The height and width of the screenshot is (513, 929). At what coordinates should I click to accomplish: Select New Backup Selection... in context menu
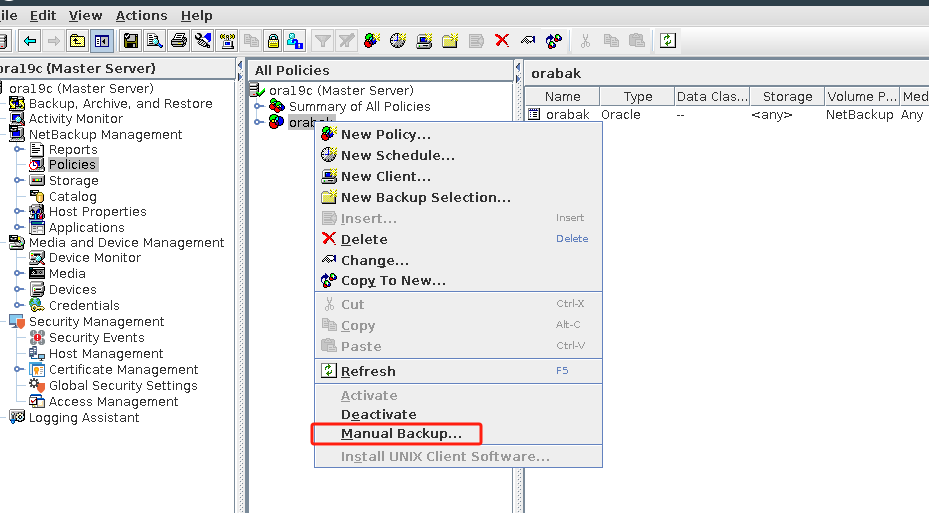(x=458, y=197)
